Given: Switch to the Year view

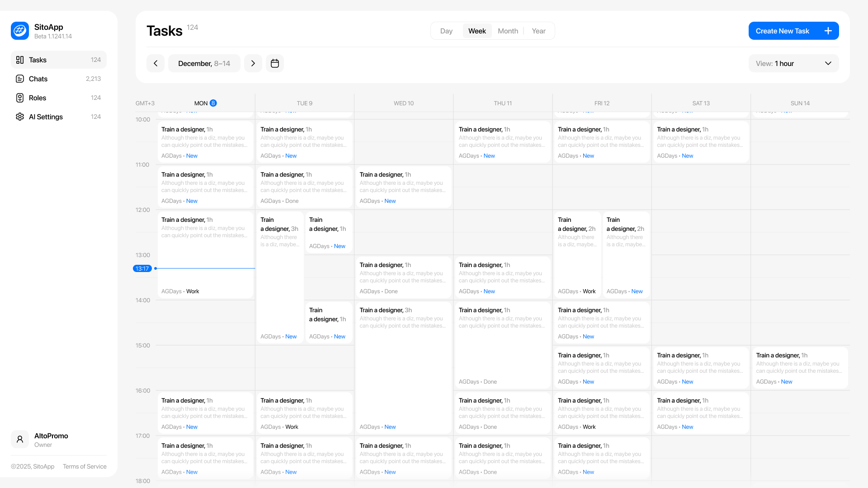Looking at the screenshot, I should point(538,31).
